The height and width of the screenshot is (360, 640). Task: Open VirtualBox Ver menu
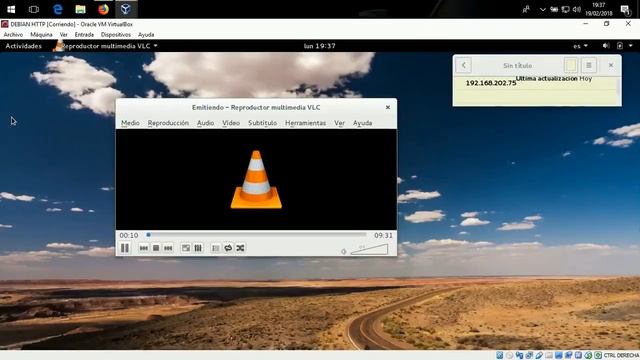click(63, 35)
